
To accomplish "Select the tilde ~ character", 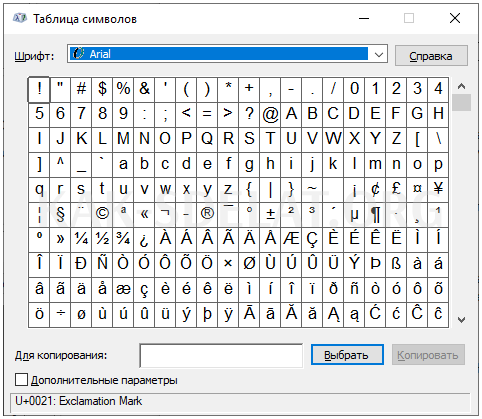I will click(312, 189).
